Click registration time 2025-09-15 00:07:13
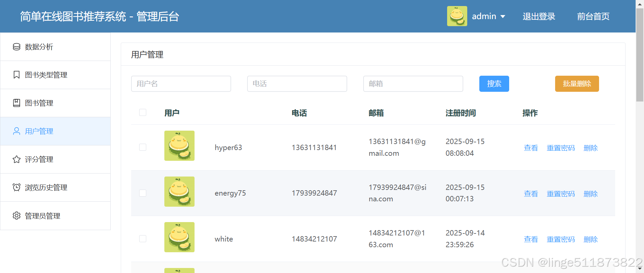 coord(465,193)
